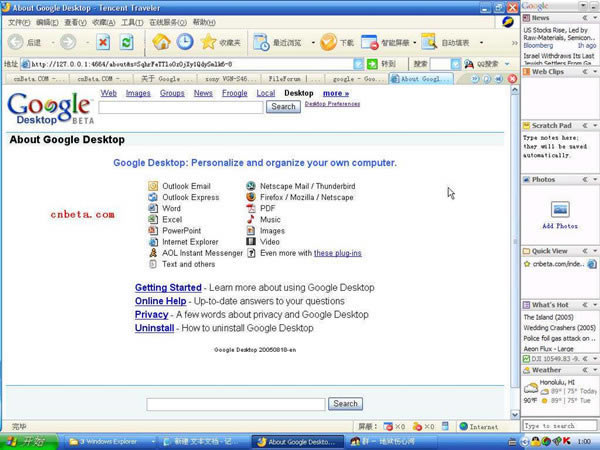The image size is (600, 450).
Task: Click the Honolulu, HI weather entry
Action: 557,382
